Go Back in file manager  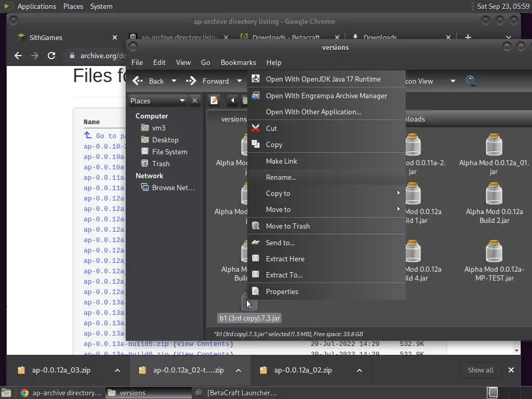[148, 81]
